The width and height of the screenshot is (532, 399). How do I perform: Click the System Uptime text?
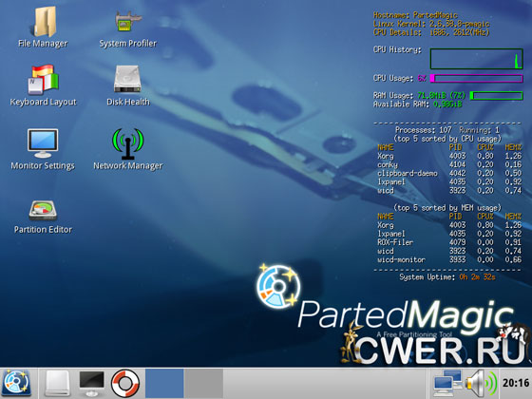447,277
